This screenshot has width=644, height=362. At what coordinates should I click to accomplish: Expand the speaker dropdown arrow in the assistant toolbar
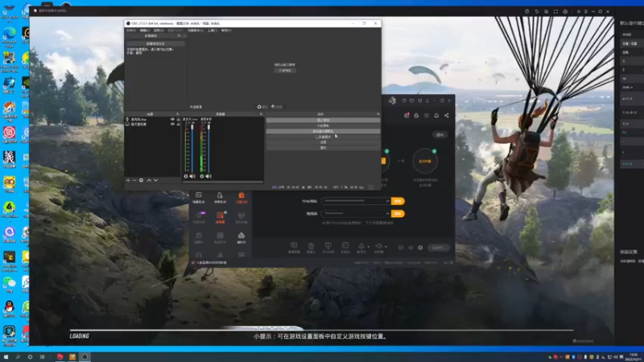pyautogui.click(x=386, y=247)
